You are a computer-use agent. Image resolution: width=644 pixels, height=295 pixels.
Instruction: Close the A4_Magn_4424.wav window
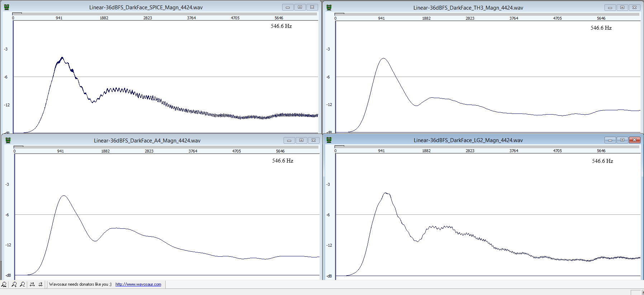point(314,140)
